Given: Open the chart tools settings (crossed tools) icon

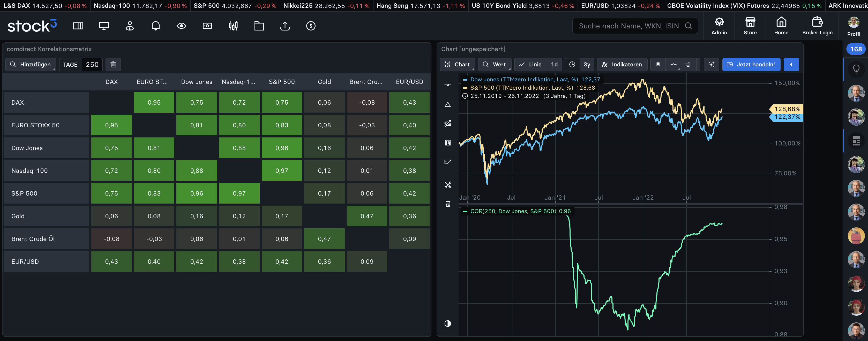Looking at the screenshot, I should [447, 185].
